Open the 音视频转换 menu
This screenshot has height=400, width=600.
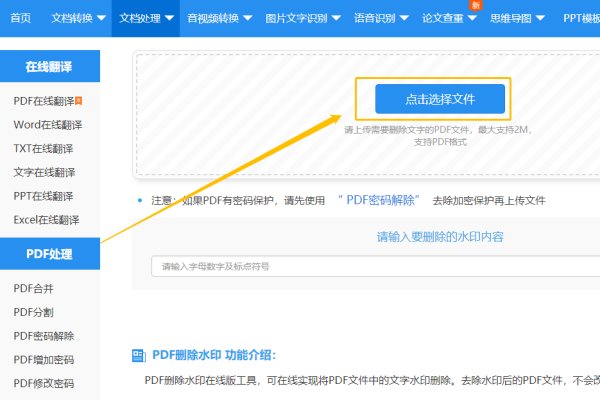pyautogui.click(x=213, y=18)
